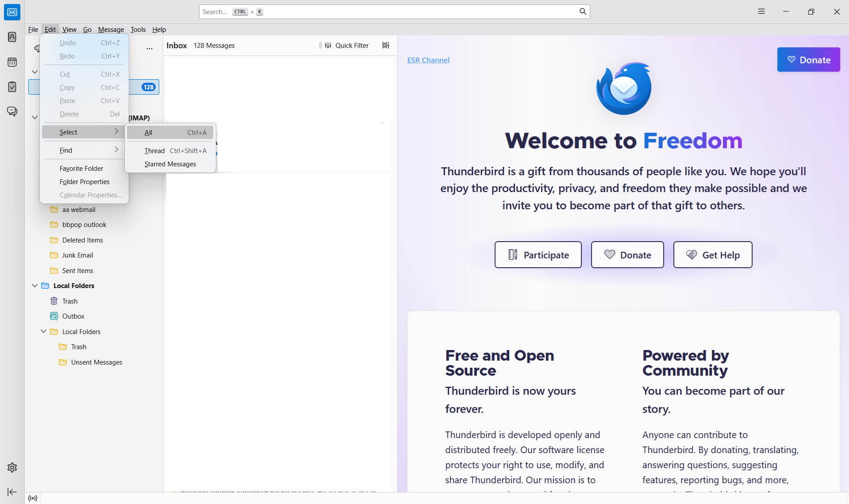Open the Message menu
This screenshot has height=504, width=849.
[x=111, y=30]
